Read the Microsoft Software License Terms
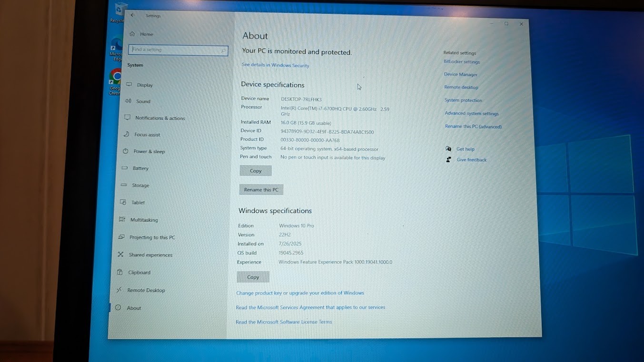The image size is (644, 362). (284, 322)
